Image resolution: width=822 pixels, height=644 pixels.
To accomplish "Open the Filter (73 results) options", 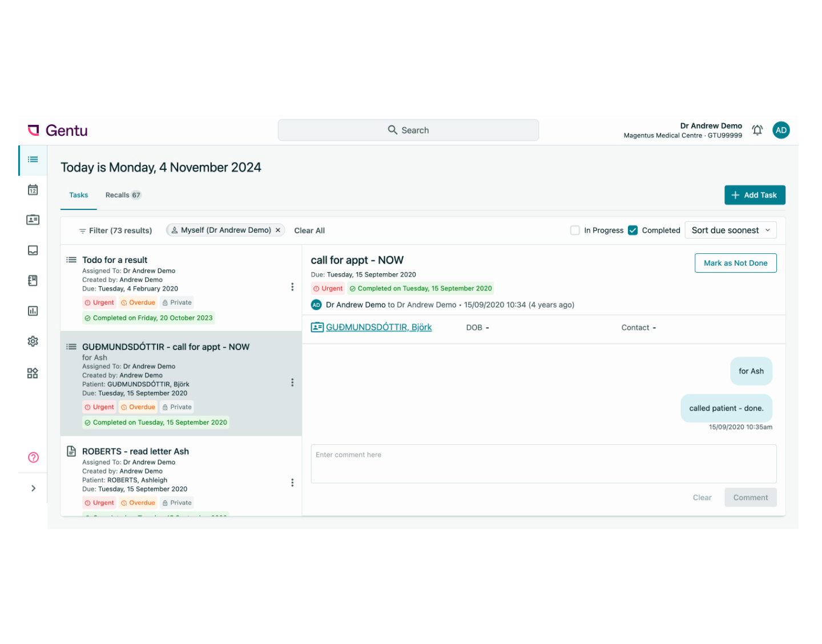I will pyautogui.click(x=115, y=230).
